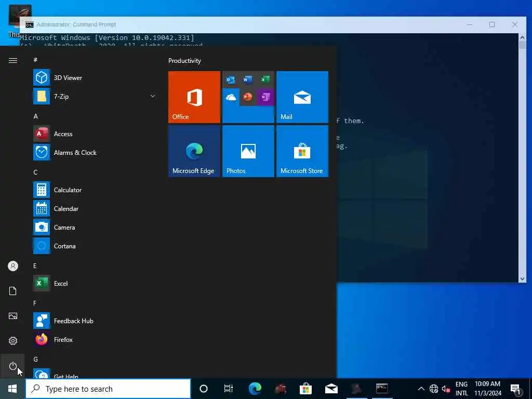532x399 pixels.
Task: Show hidden tray icons chevron
Action: click(x=421, y=389)
